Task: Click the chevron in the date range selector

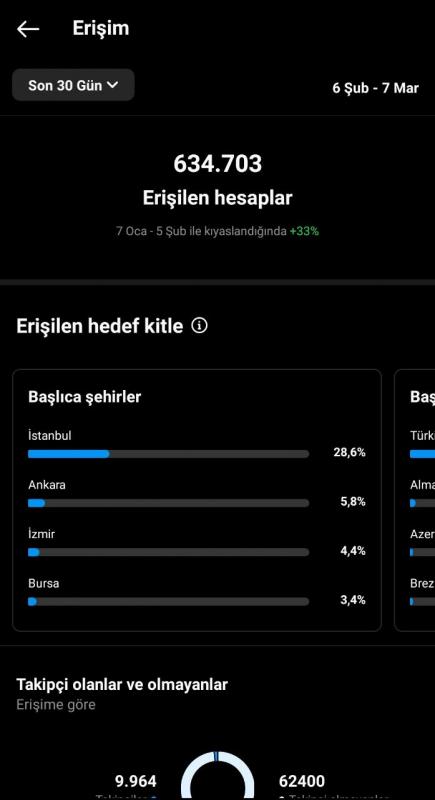Action: 113,85
